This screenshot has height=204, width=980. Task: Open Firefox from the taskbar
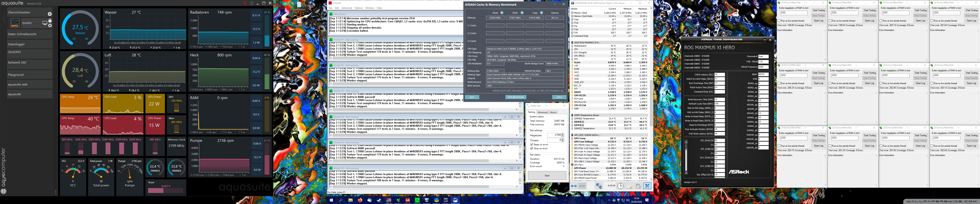(x=360, y=200)
